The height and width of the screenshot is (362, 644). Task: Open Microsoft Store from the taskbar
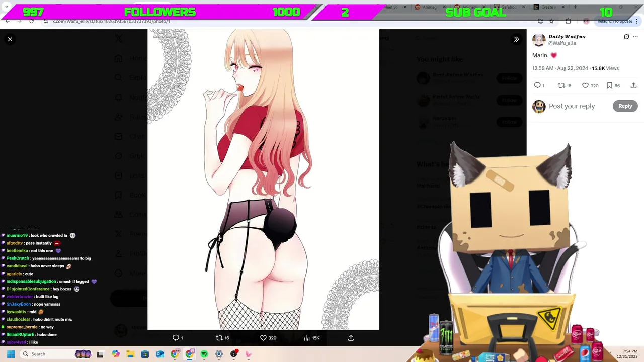(x=145, y=354)
